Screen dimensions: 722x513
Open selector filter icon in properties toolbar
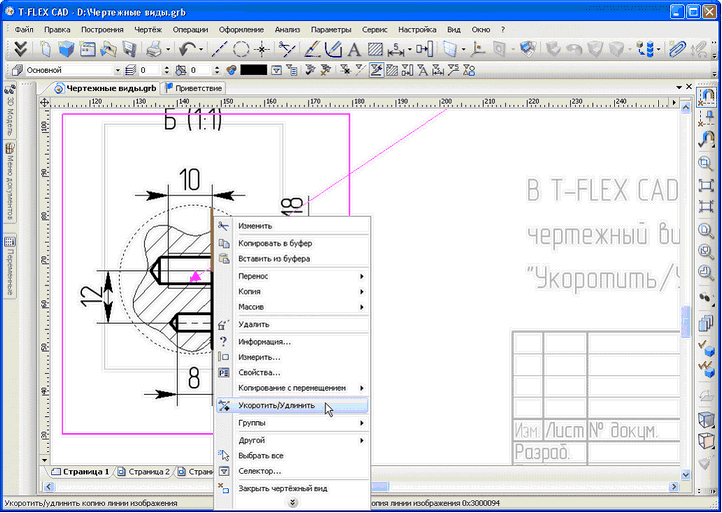pyautogui.click(x=276, y=70)
